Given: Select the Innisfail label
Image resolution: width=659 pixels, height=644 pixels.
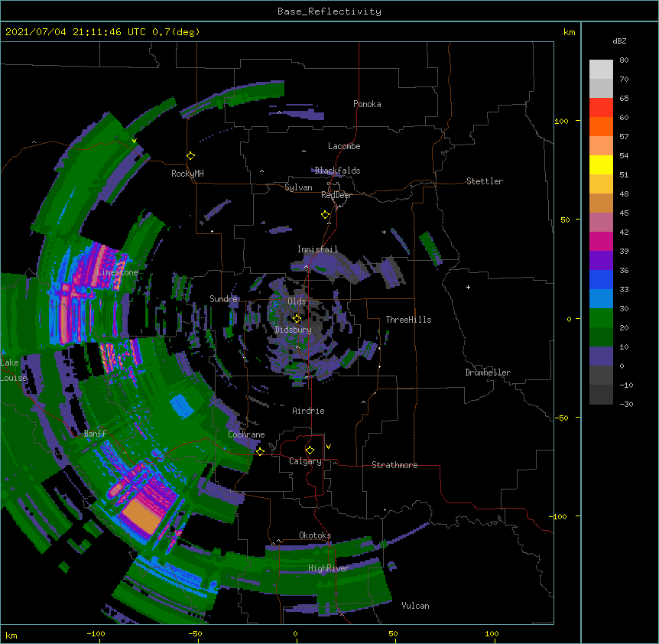Looking at the screenshot, I should 318,249.
